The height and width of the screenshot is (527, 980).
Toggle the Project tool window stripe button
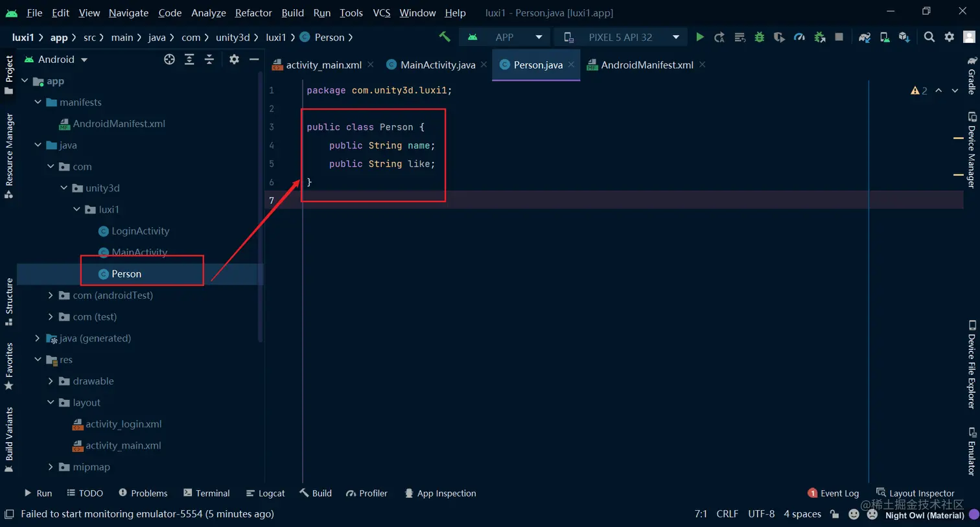8,75
